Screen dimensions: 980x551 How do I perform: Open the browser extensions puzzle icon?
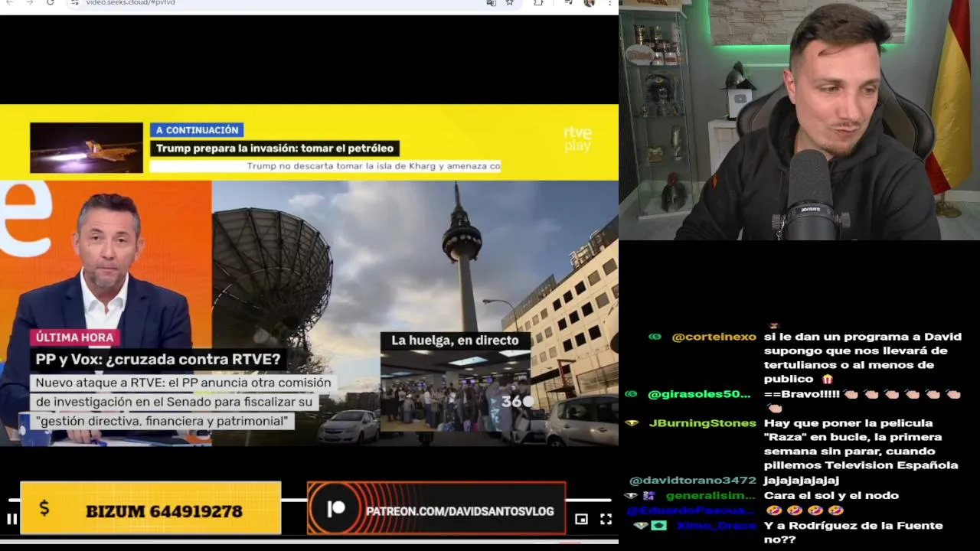point(538,2)
